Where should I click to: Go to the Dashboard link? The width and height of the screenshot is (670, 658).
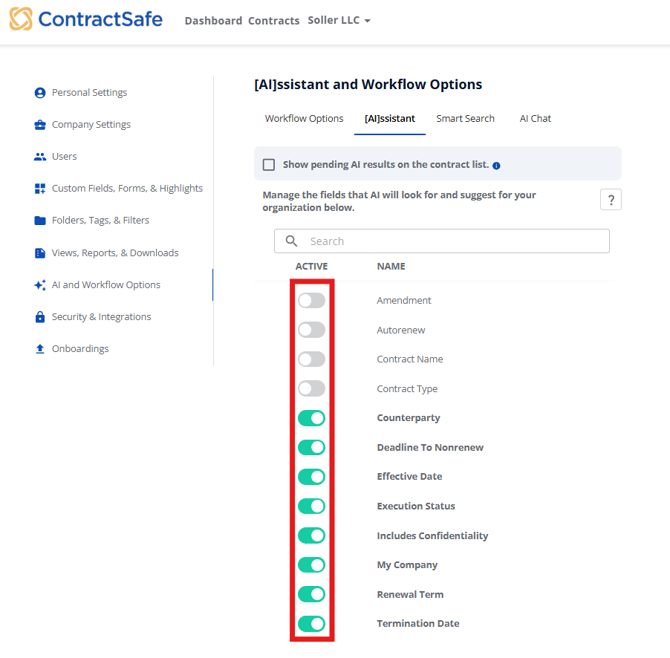(213, 21)
